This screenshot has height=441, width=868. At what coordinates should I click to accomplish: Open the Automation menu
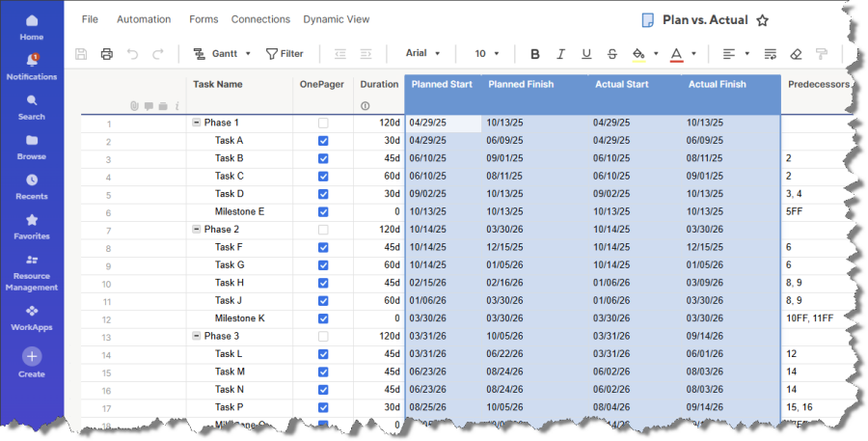pyautogui.click(x=144, y=19)
